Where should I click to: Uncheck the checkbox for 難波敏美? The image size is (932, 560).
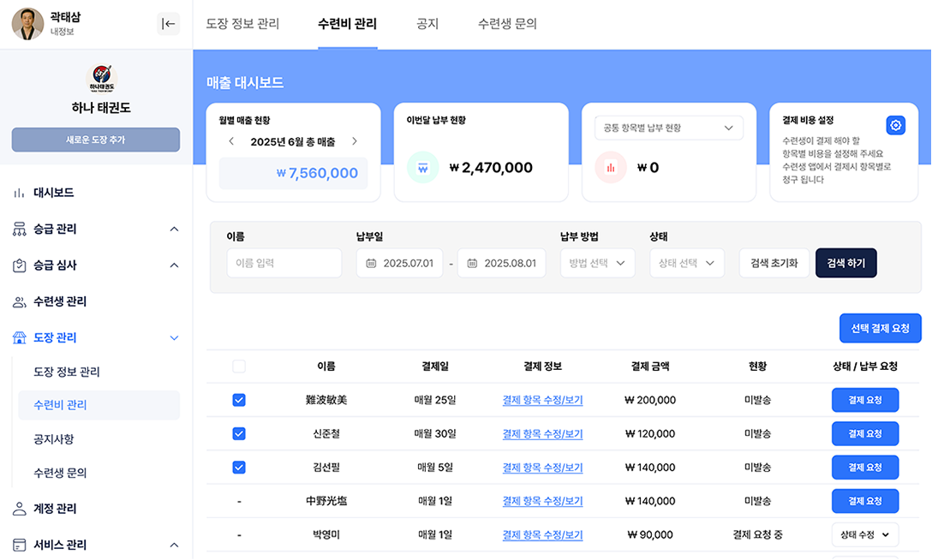point(239,400)
